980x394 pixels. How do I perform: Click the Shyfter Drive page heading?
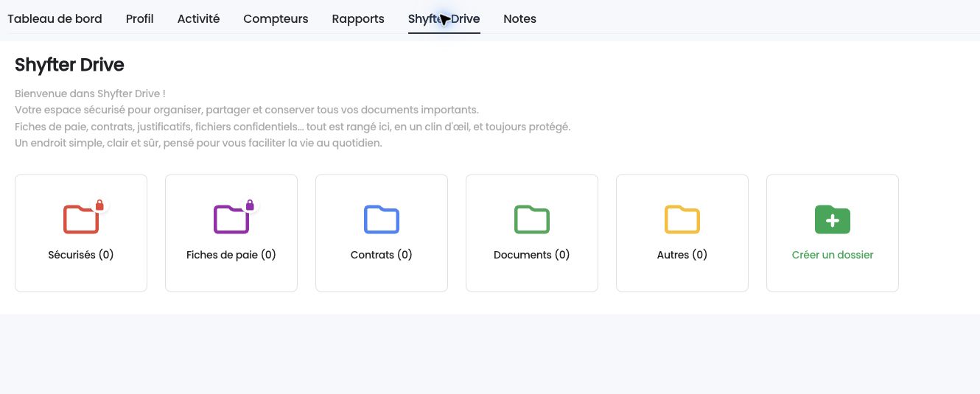(69, 65)
